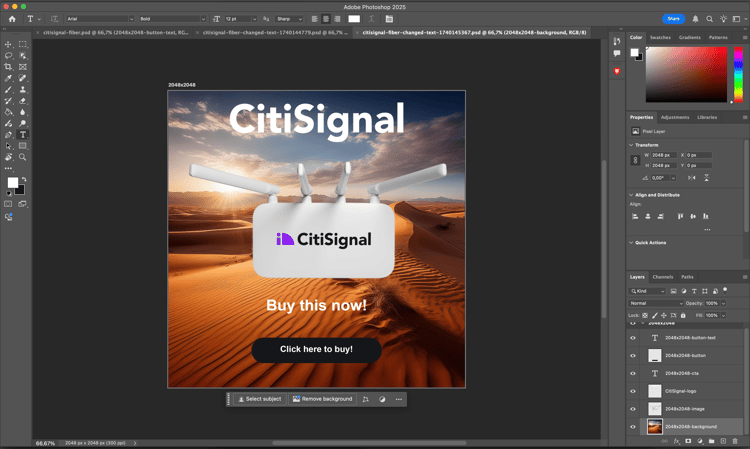Open the Arial font family dropdown

pos(100,19)
